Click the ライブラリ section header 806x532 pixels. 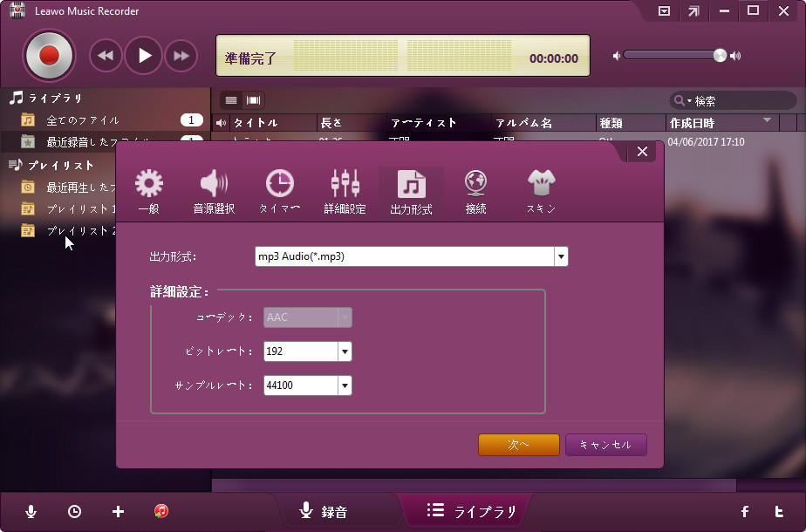46,98
